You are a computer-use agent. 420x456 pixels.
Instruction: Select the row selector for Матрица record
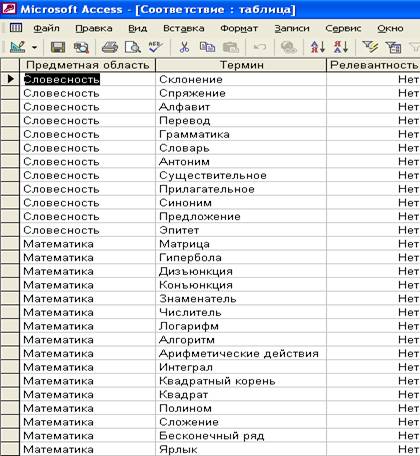tap(10, 244)
